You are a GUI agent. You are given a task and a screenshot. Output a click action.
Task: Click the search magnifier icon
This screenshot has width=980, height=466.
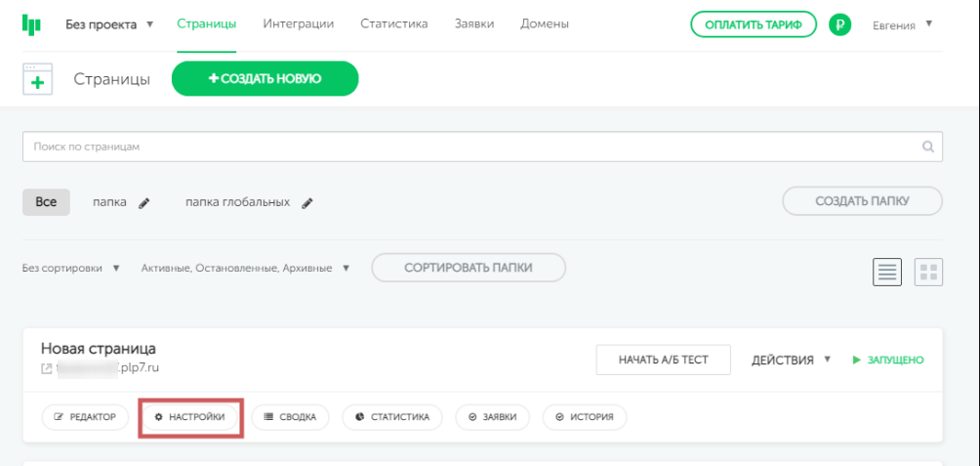[927, 147]
